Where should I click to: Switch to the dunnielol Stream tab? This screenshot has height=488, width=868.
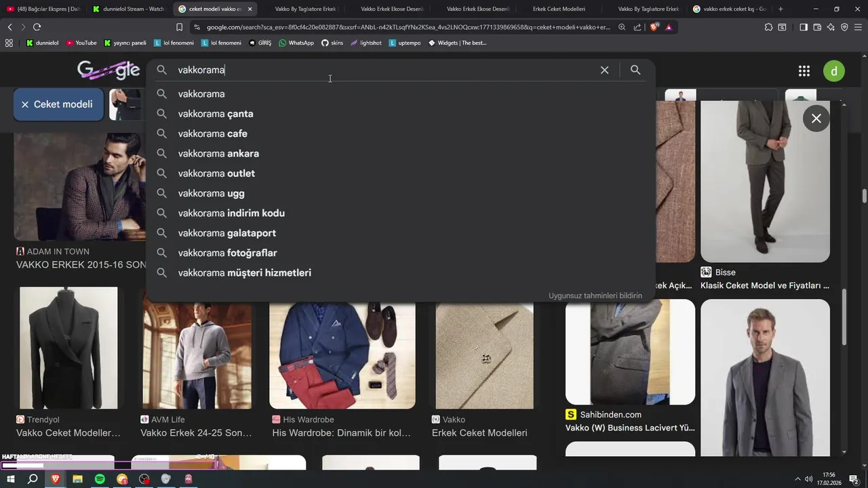pyautogui.click(x=129, y=9)
